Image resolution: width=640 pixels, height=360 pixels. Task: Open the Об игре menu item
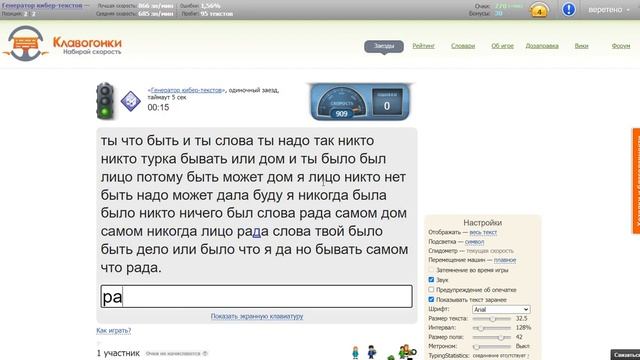tap(502, 46)
